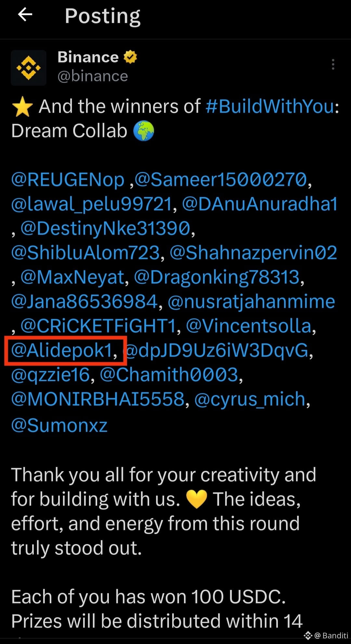Viewport: 351px width, 644px height.
Task: Open the @Sameer15000270 mention
Action: [221, 180]
